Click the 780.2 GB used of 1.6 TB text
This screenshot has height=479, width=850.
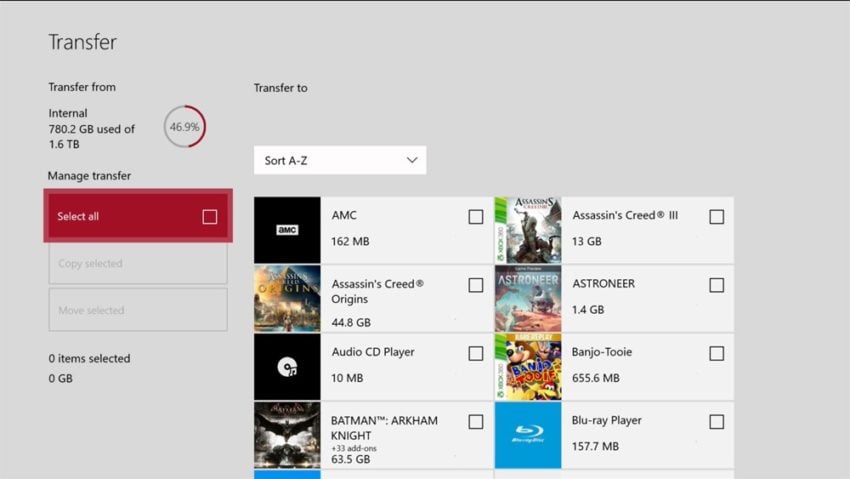(92, 137)
